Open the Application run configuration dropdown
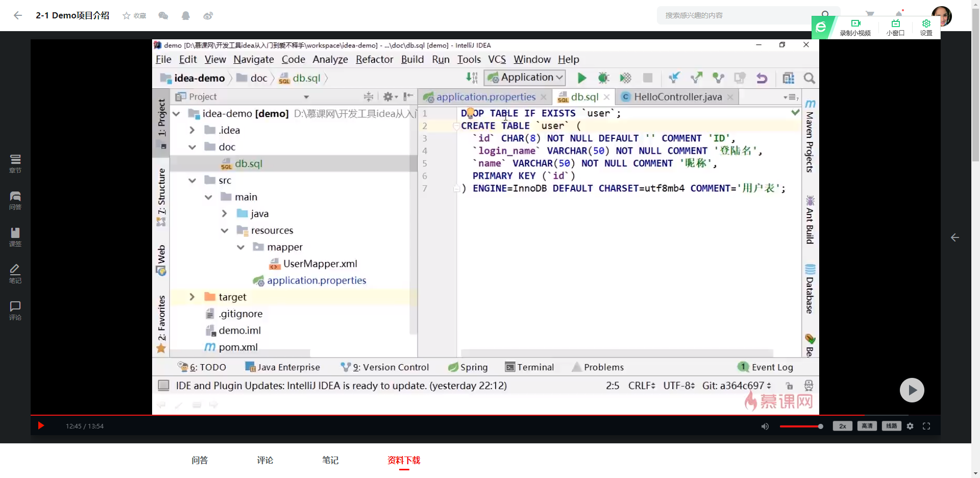Screen dimensions: 980x478 (525, 78)
